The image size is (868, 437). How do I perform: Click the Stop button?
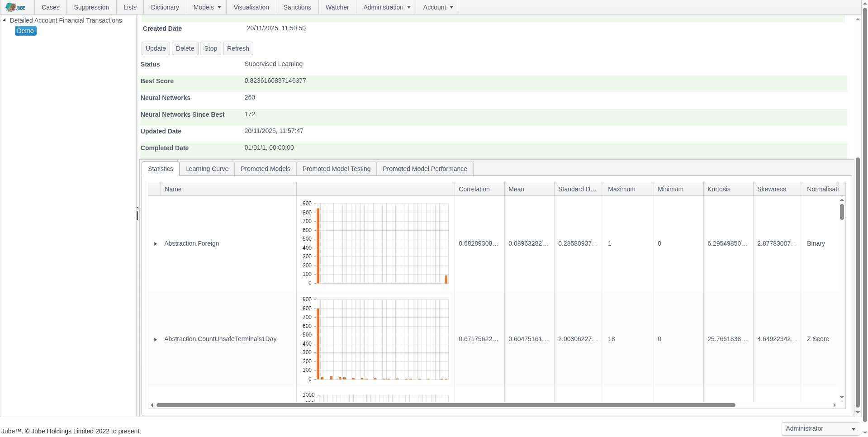click(210, 48)
